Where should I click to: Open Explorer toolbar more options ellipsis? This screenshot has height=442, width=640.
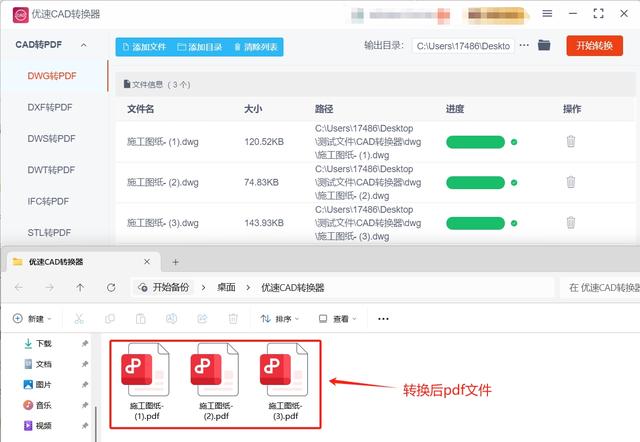[x=383, y=318]
